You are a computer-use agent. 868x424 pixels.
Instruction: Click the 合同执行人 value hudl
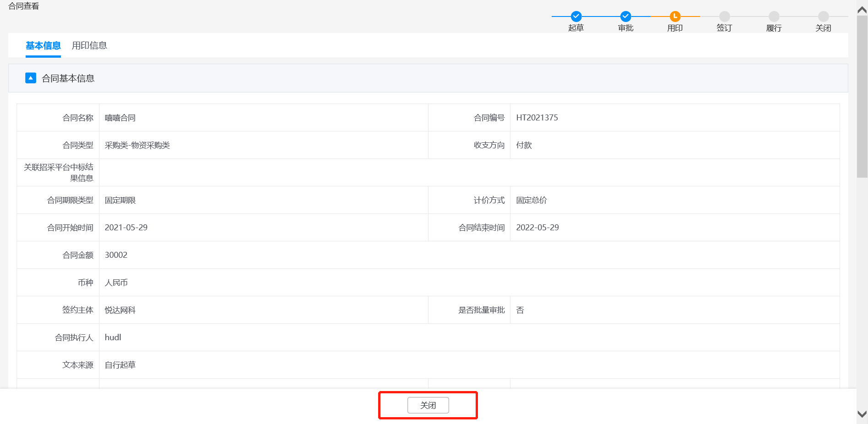click(x=113, y=337)
